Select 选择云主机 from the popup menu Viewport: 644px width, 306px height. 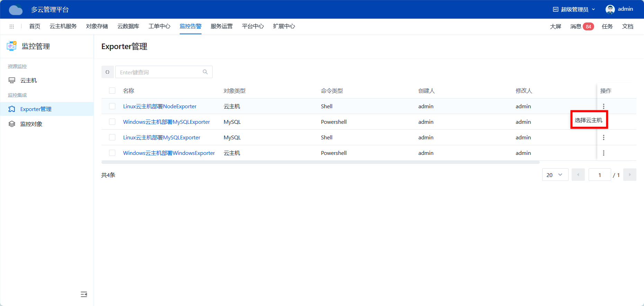tap(589, 120)
